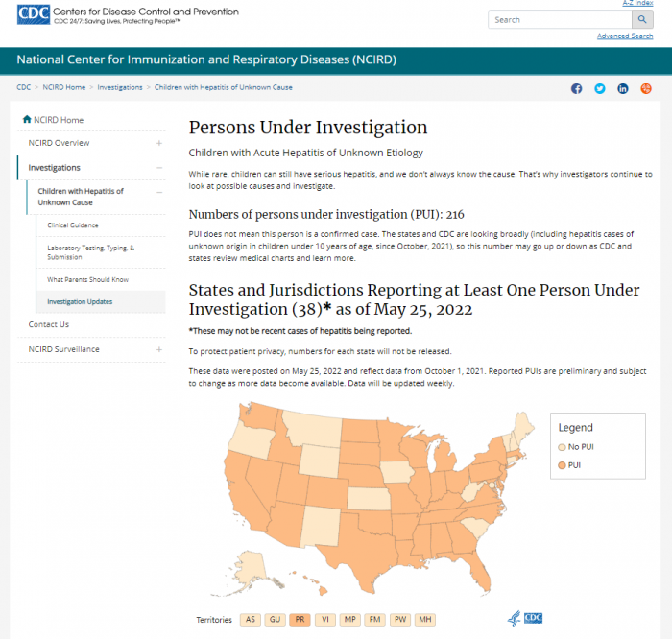672x639 pixels.
Task: Expand the NCIRD Surveillance section
Action: coord(159,349)
